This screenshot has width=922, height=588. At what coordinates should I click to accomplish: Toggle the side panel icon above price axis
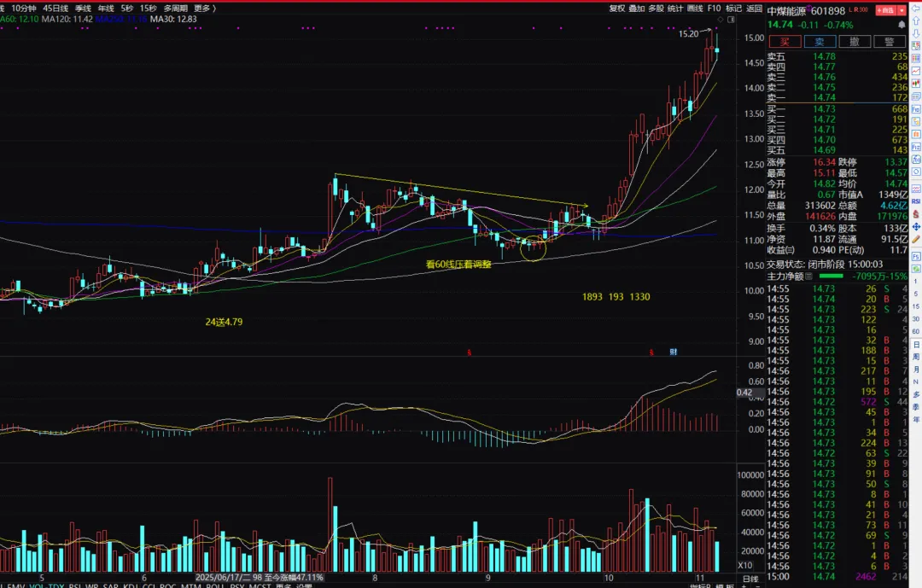tap(731, 20)
